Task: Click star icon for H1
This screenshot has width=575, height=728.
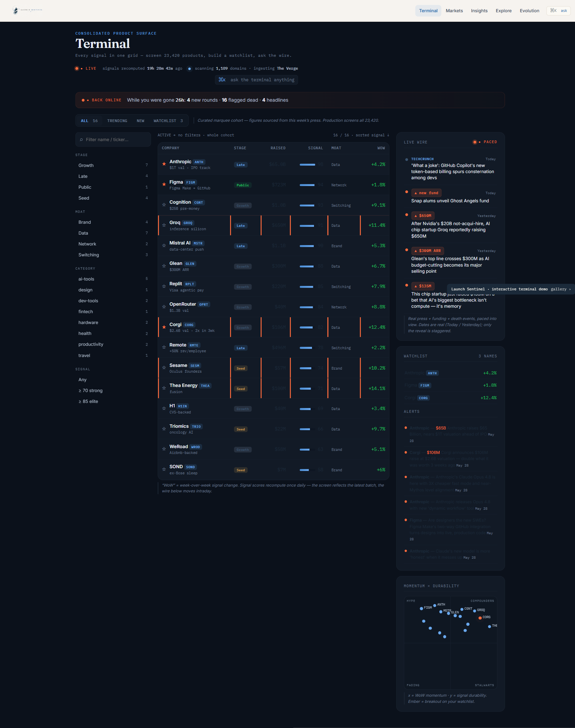Action: pos(164,408)
